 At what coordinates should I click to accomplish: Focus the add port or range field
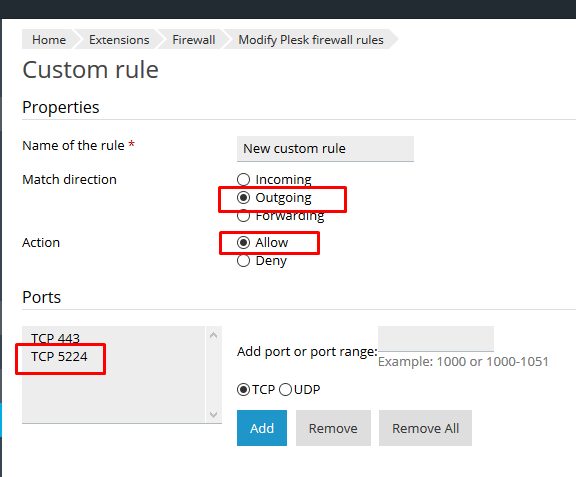[436, 338]
